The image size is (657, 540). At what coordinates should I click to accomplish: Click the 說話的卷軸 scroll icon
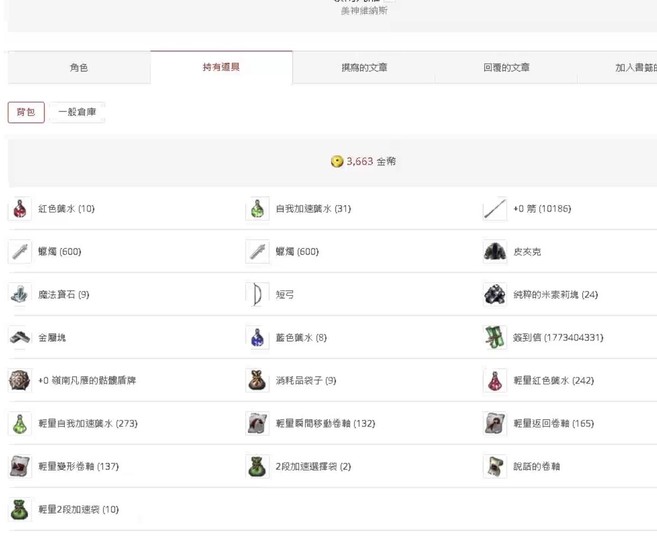click(x=495, y=466)
